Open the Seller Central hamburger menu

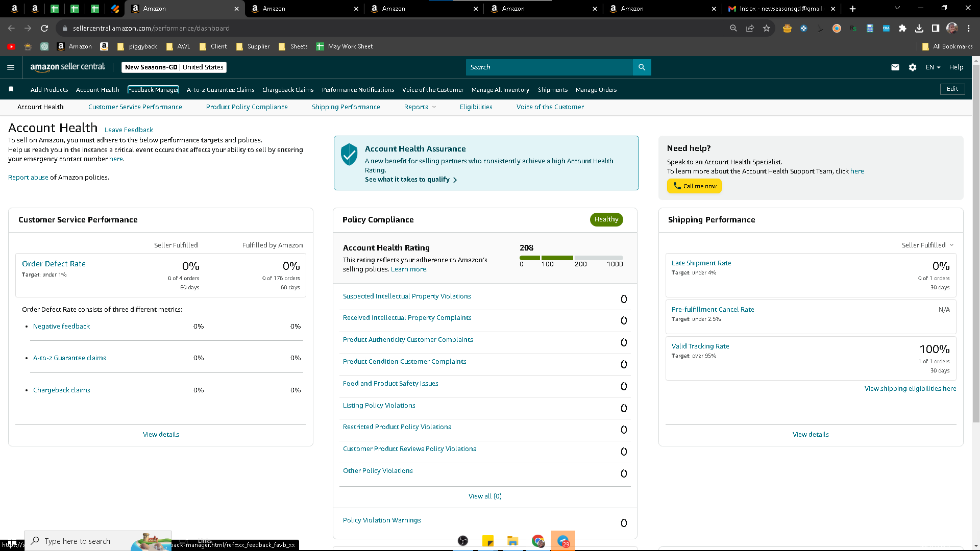(x=11, y=67)
